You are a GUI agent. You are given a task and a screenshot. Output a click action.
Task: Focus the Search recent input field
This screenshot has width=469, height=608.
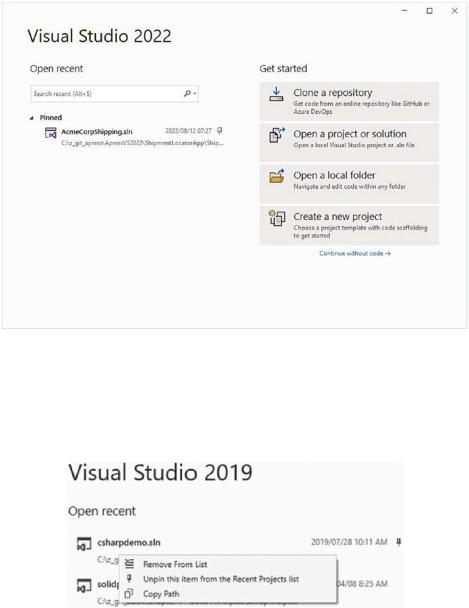(x=115, y=93)
